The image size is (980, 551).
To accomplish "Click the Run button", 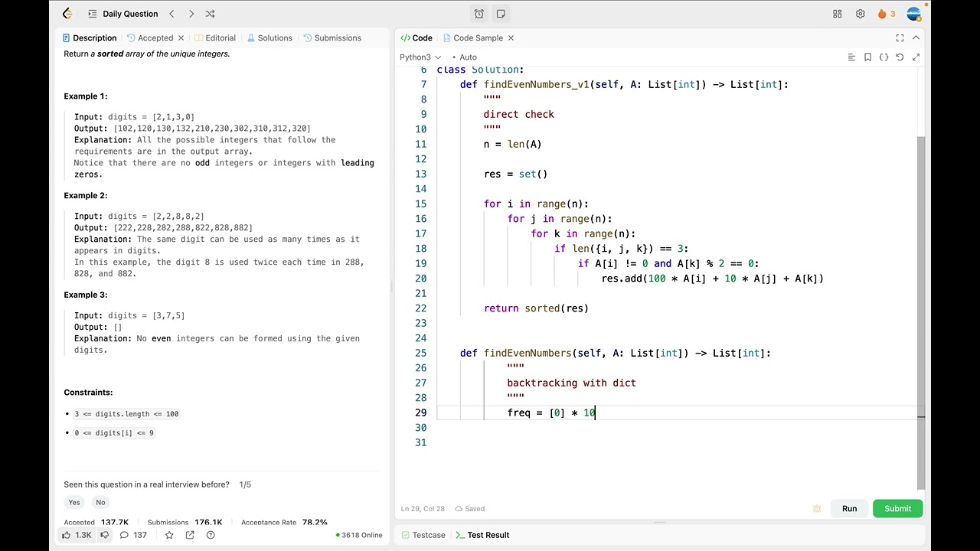I will tap(850, 509).
